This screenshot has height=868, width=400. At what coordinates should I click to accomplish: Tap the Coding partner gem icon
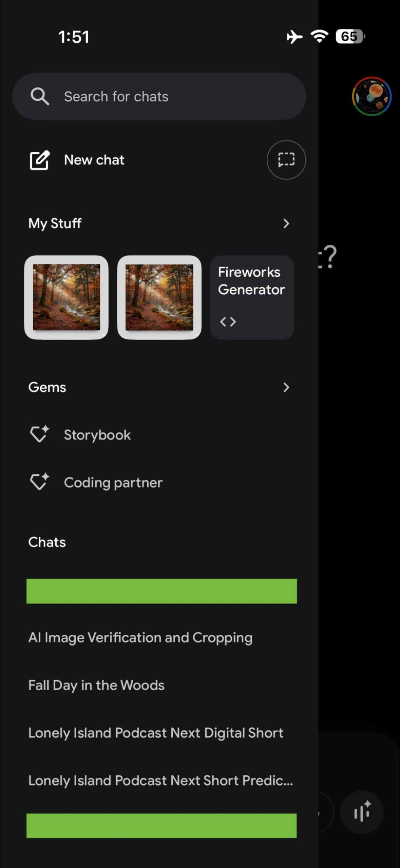39,482
